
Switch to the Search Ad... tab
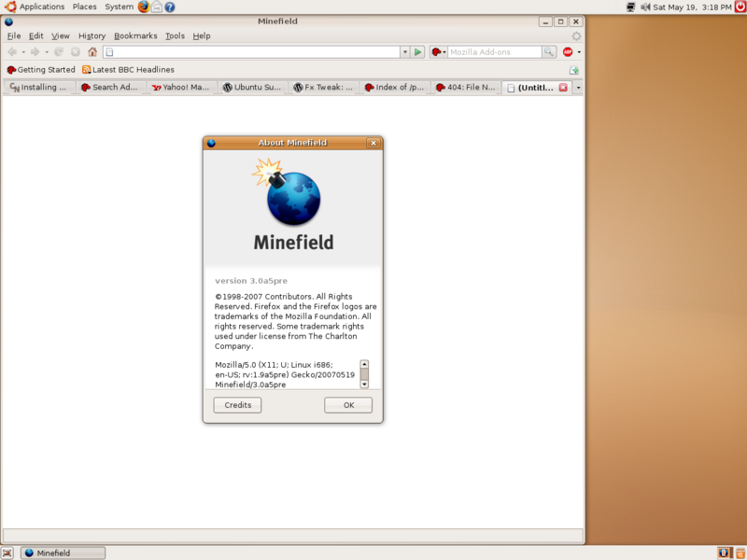click(111, 88)
